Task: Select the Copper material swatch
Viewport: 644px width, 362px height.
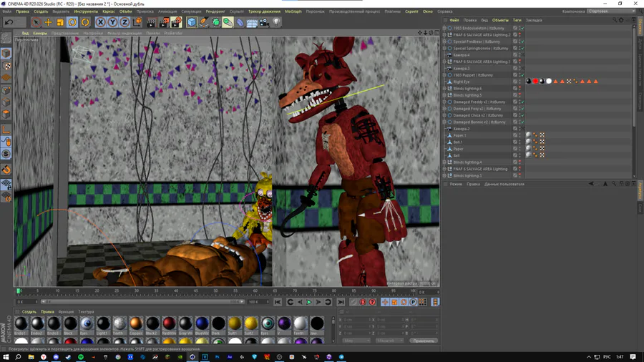Action: [136, 325]
